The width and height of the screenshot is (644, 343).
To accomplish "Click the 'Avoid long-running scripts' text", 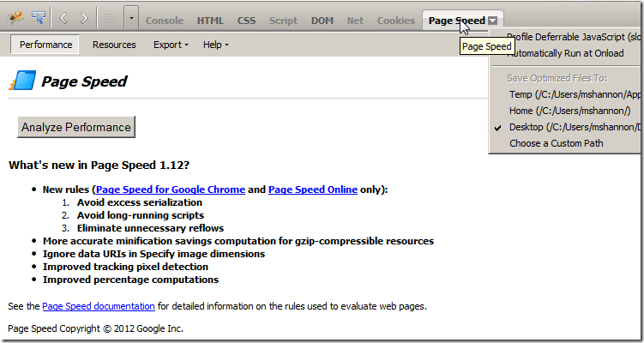I will coord(141,215).
